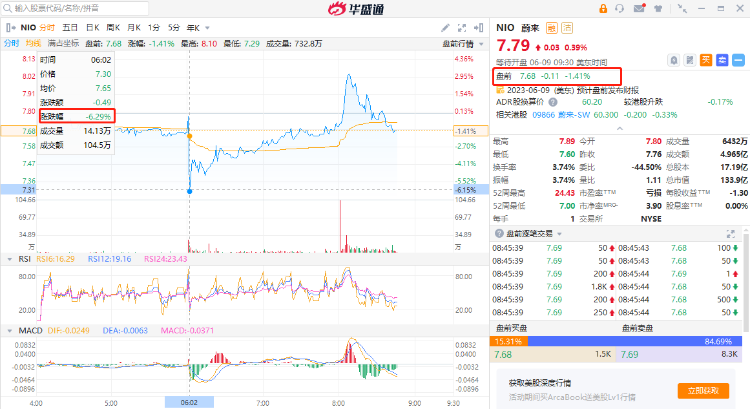Open customer service headset icon
Screen dimensions: 750x409
[x=620, y=9]
